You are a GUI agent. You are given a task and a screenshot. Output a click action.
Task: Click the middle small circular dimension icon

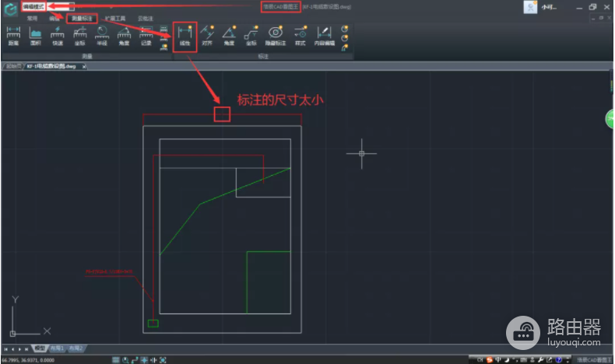pyautogui.click(x=344, y=38)
